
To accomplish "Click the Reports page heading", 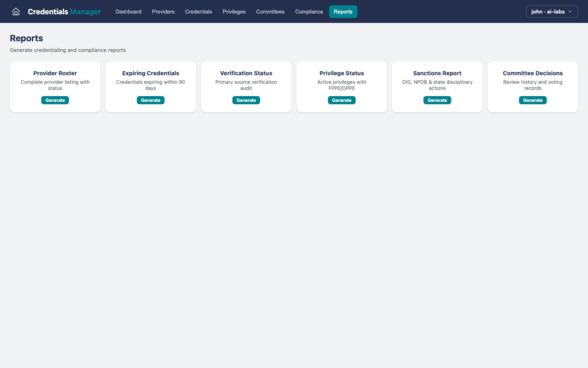I will coord(26,38).
